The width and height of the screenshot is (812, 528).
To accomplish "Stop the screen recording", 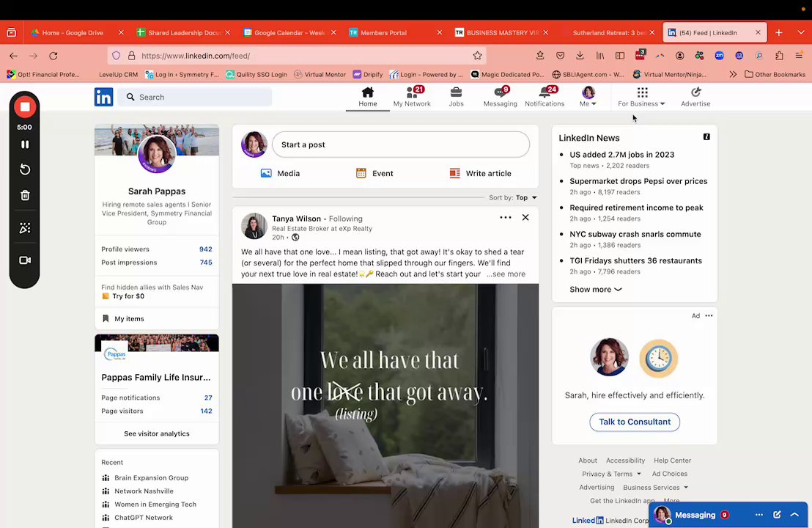I will point(24,107).
